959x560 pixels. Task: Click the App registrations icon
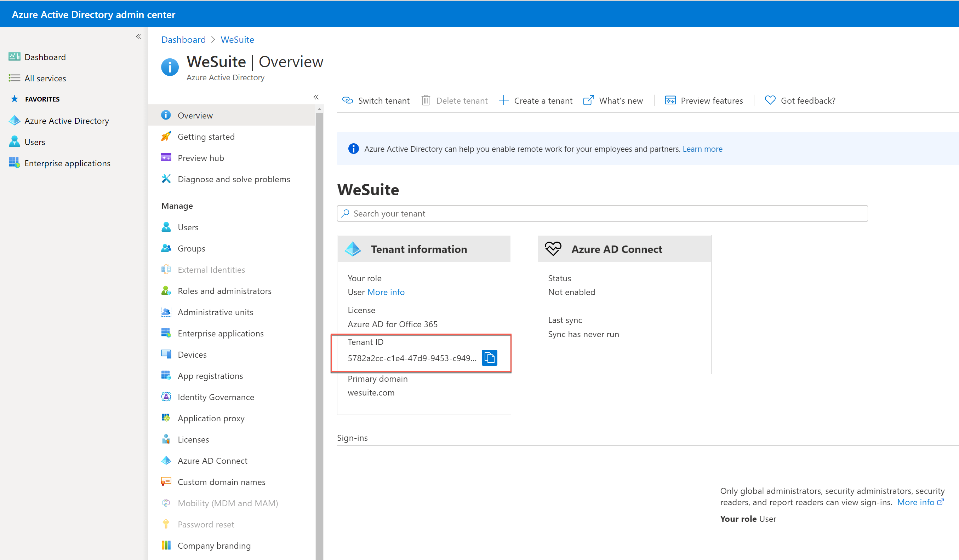[166, 376]
